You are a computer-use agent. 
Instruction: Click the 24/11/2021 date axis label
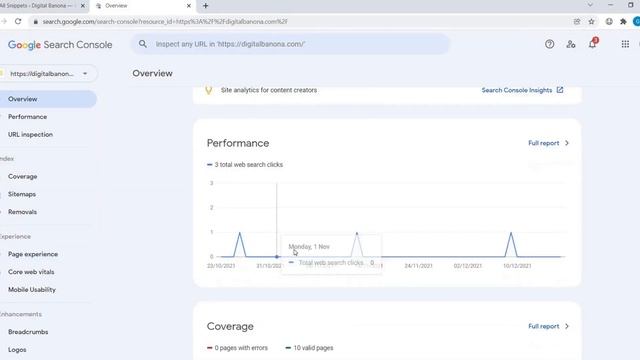click(x=418, y=266)
